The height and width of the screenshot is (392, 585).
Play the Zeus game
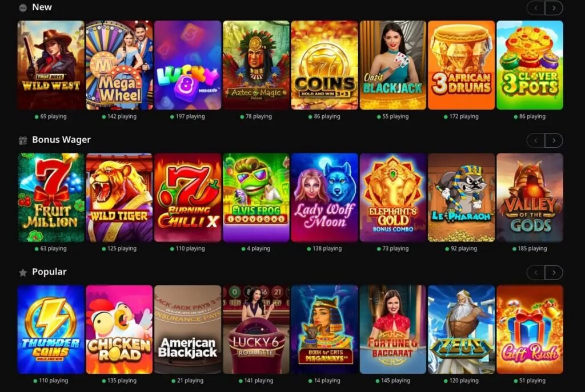tap(462, 330)
